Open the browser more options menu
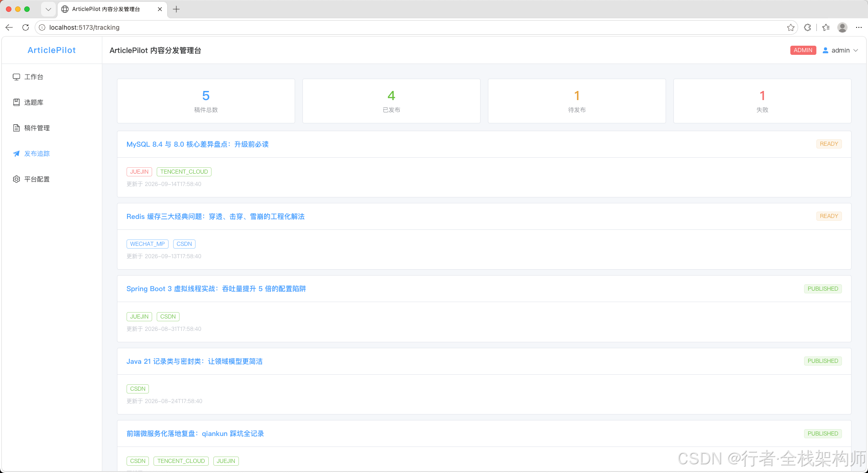Image resolution: width=868 pixels, height=473 pixels. pos(859,27)
